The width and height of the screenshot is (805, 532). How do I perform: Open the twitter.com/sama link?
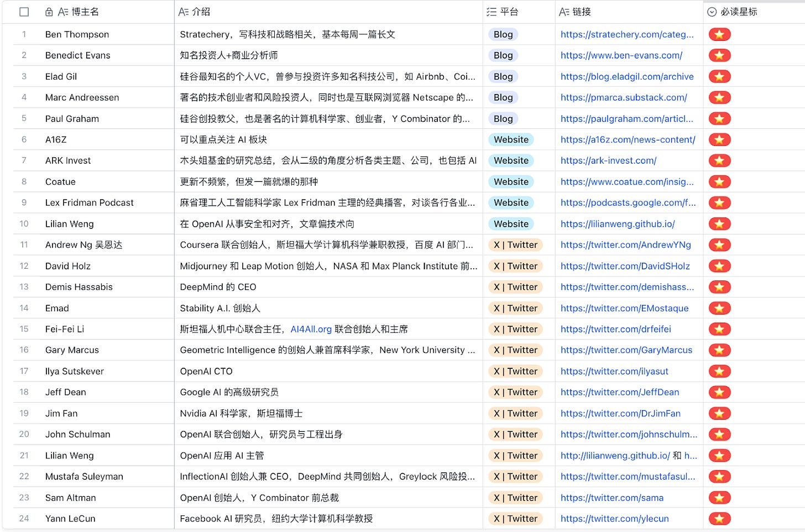[x=612, y=498]
